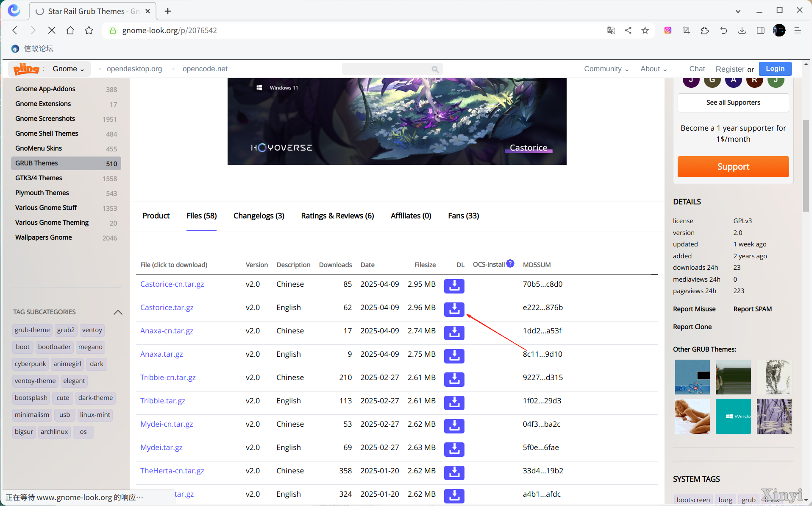Toggle browser sidebar panel icon
This screenshot has width=812, height=506.
click(x=761, y=30)
